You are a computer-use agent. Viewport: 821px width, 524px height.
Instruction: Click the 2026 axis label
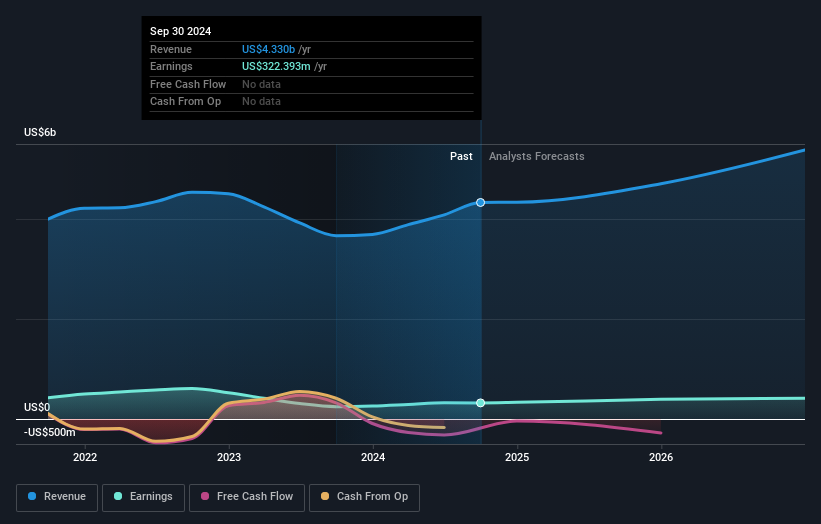tap(661, 457)
